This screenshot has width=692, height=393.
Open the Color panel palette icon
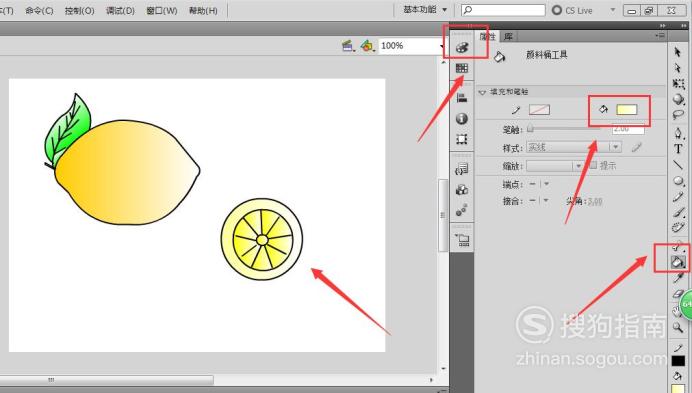click(462, 47)
